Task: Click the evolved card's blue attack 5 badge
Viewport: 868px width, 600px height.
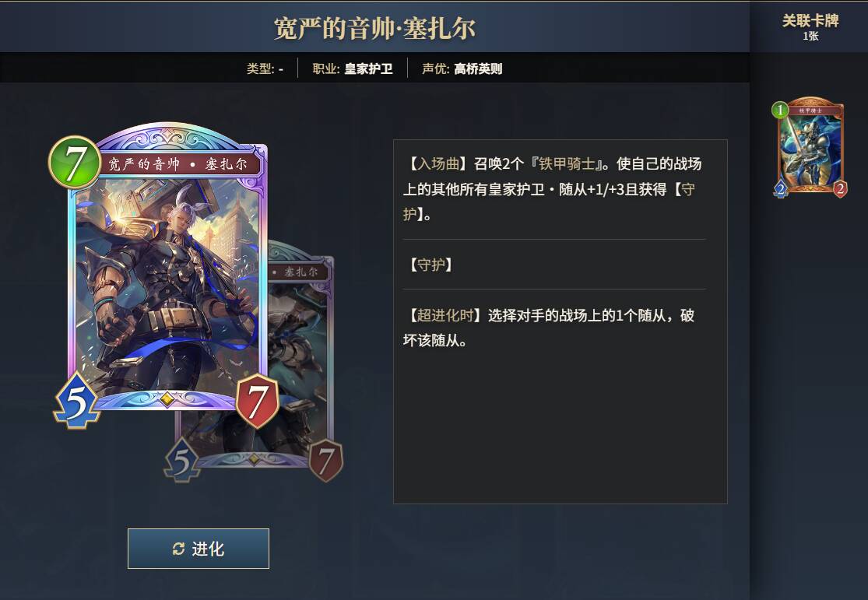Action: point(182,461)
